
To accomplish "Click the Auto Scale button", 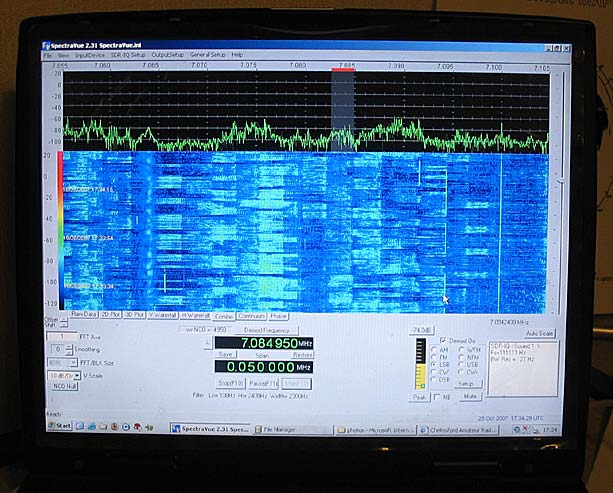I will click(x=540, y=333).
